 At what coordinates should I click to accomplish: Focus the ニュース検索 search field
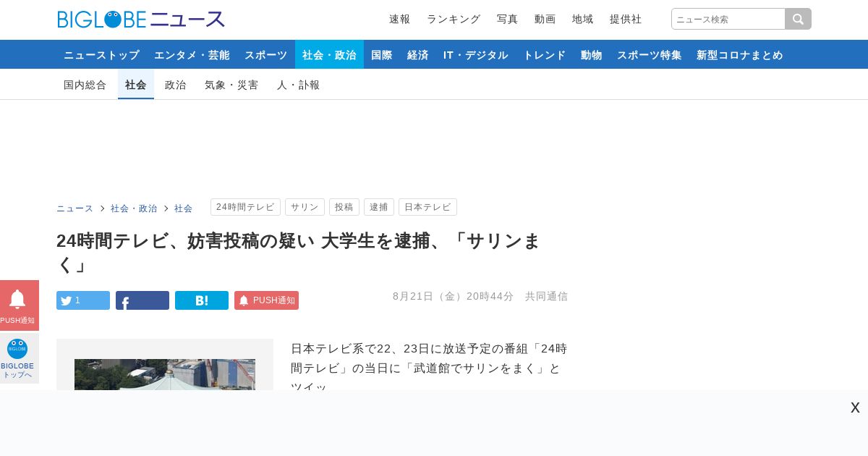728,19
